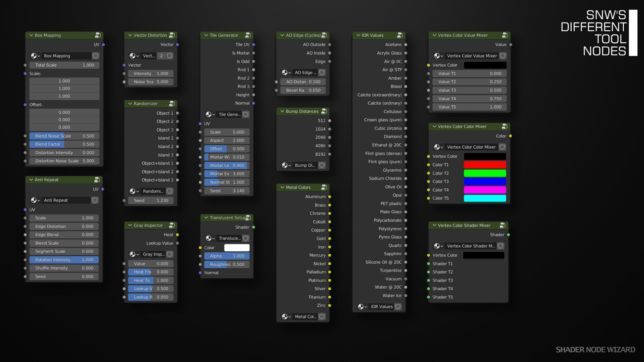Collapse the IOR Values node
The width and height of the screenshot is (644, 362).
(358, 35)
